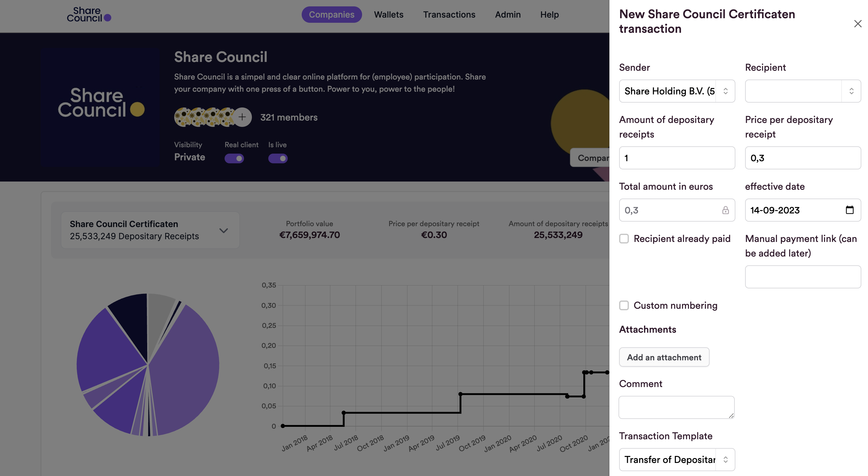Image resolution: width=868 pixels, height=476 pixels.
Task: Open the Sender dropdown
Action: tap(676, 91)
